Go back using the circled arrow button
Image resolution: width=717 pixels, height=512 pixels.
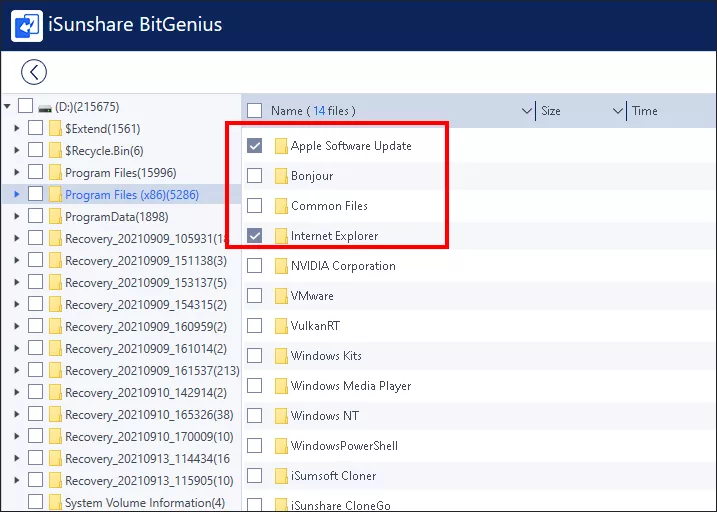pos(34,72)
